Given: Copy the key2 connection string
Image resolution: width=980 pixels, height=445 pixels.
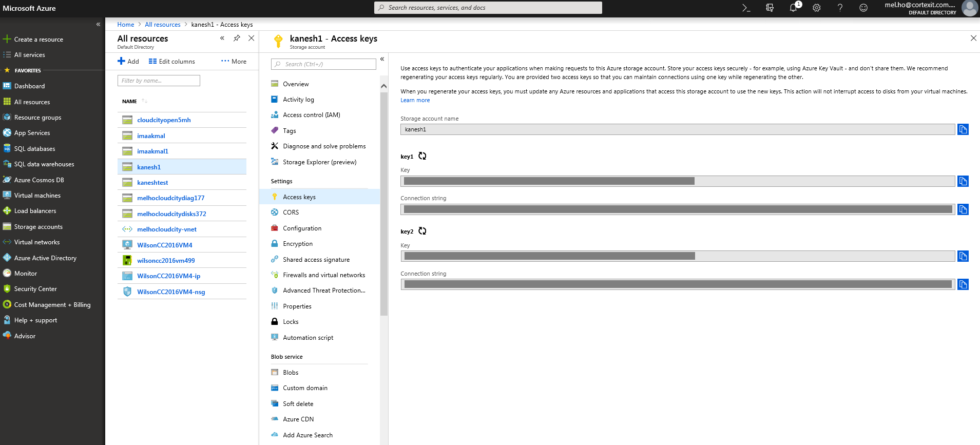Looking at the screenshot, I should (x=963, y=284).
